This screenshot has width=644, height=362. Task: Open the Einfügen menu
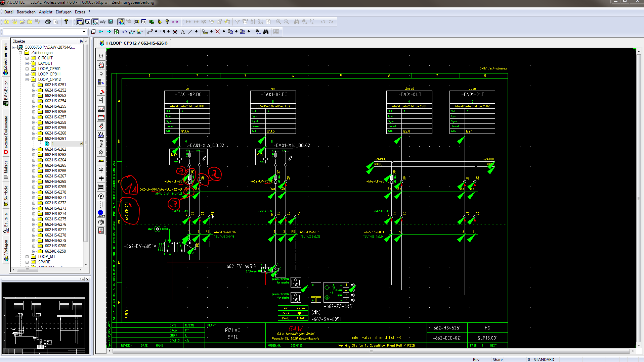[63, 12]
